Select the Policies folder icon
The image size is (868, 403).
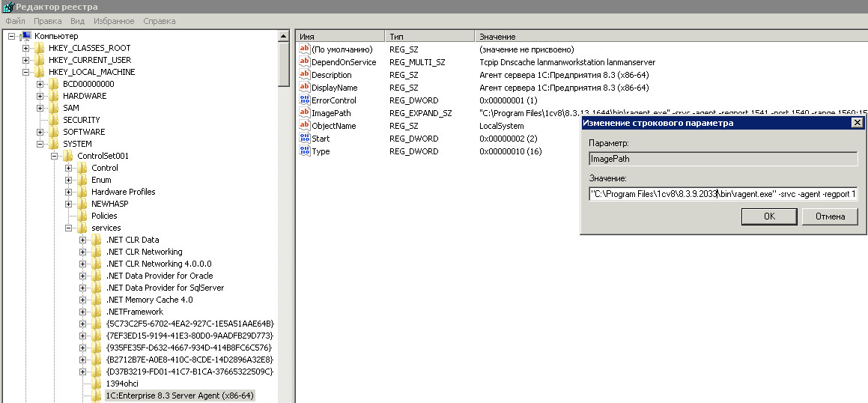pyautogui.click(x=82, y=216)
